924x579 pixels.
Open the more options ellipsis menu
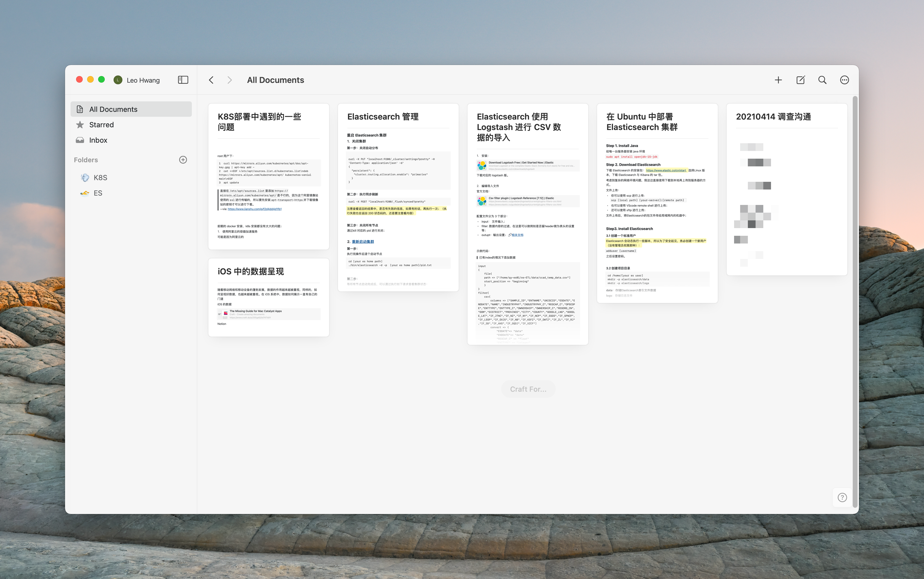(x=844, y=80)
